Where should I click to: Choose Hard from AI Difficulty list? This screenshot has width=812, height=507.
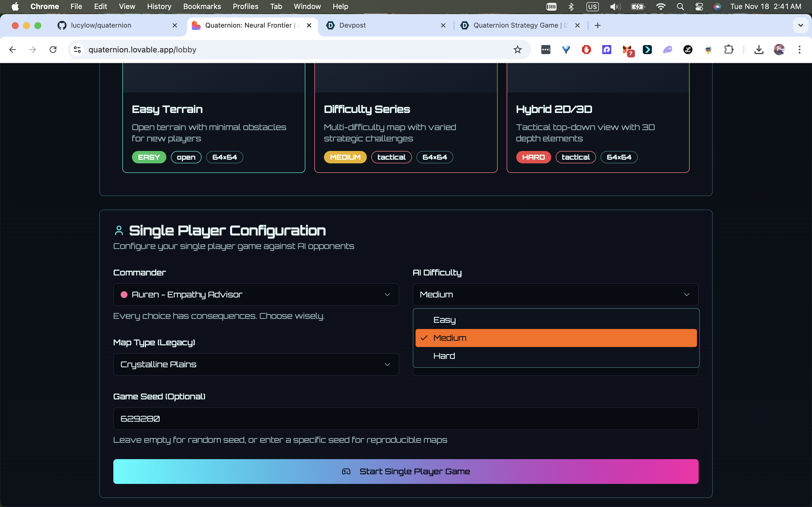[x=444, y=356]
